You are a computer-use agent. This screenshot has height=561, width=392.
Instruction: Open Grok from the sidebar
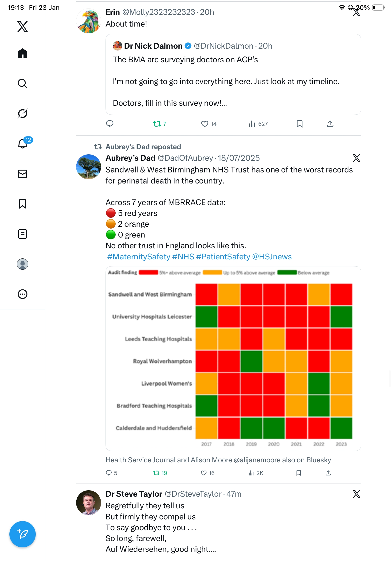click(23, 113)
